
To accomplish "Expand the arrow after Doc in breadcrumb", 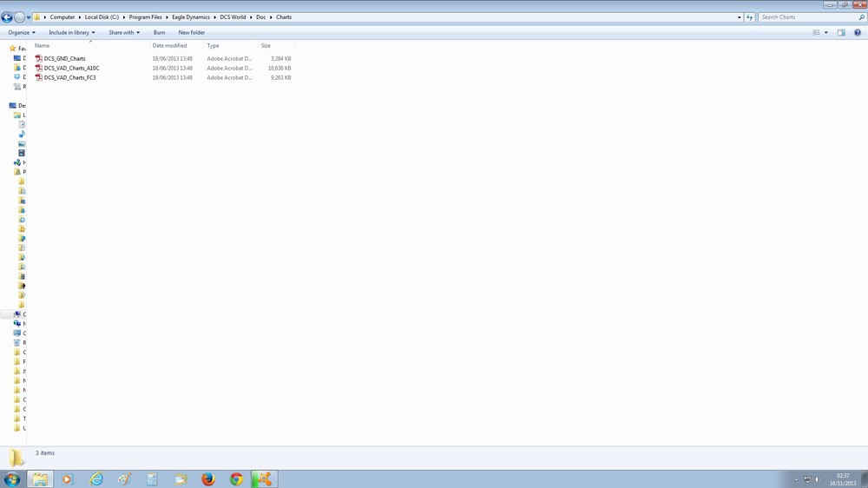I will 271,17.
